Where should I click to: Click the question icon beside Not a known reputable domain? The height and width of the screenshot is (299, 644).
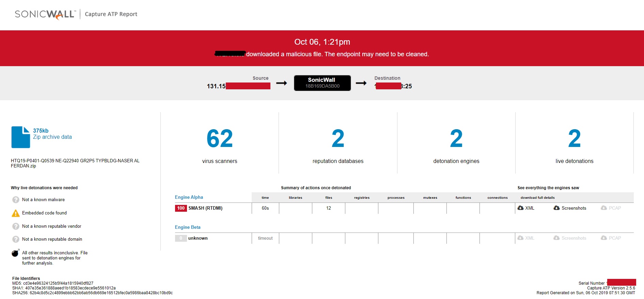pyautogui.click(x=16, y=239)
